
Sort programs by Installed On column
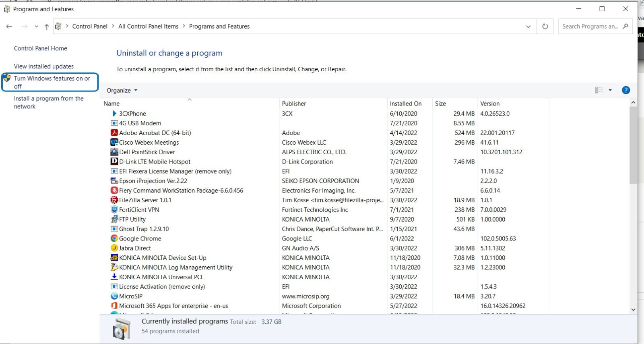(x=405, y=104)
